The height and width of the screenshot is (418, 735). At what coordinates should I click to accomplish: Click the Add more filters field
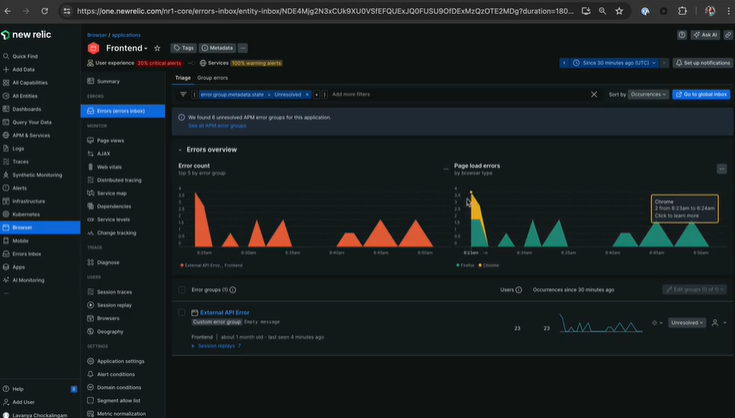(x=351, y=94)
